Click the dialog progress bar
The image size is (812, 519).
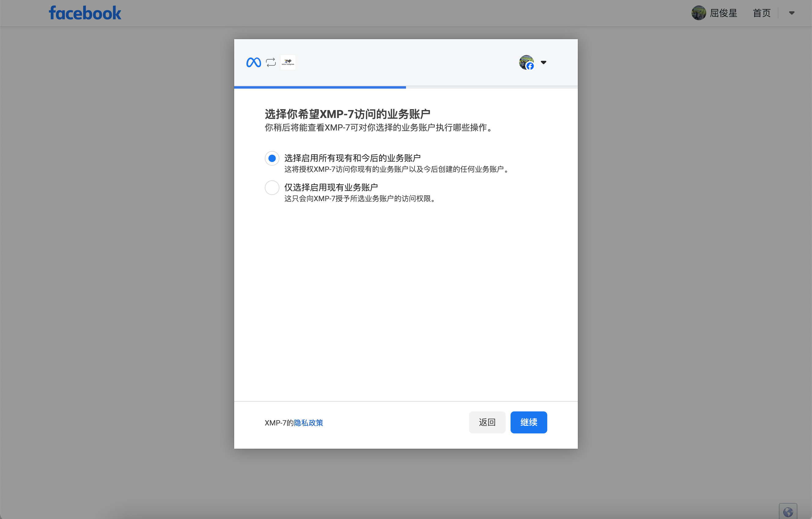pyautogui.click(x=406, y=87)
